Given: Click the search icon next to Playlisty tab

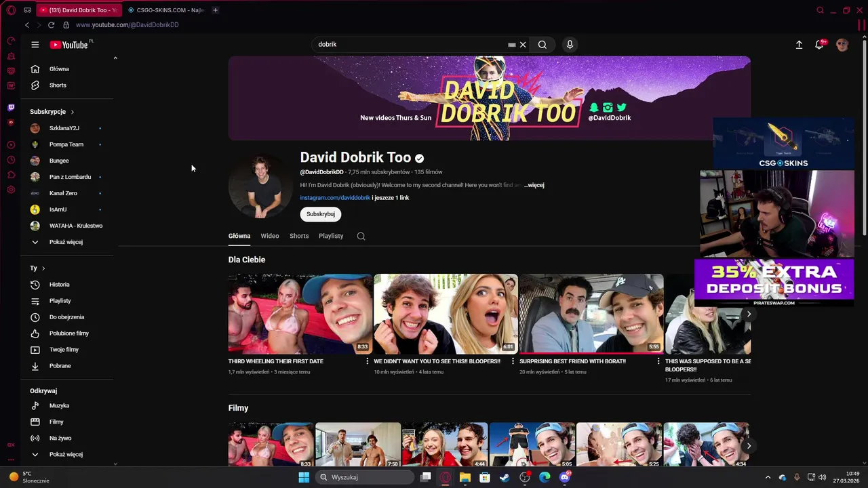Looking at the screenshot, I should 361,237.
